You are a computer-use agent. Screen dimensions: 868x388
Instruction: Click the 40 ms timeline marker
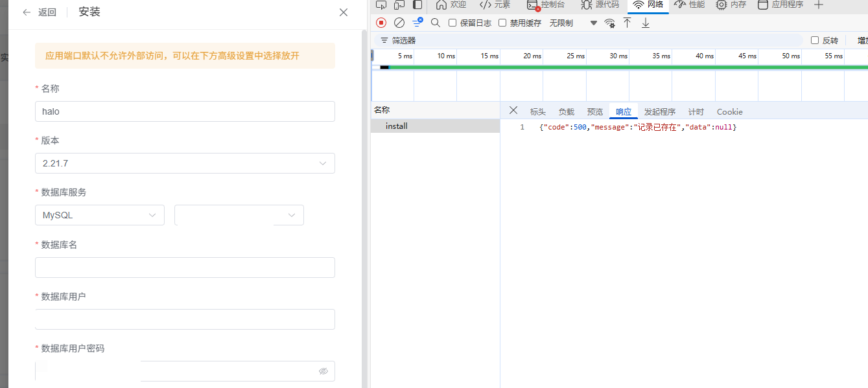705,56
